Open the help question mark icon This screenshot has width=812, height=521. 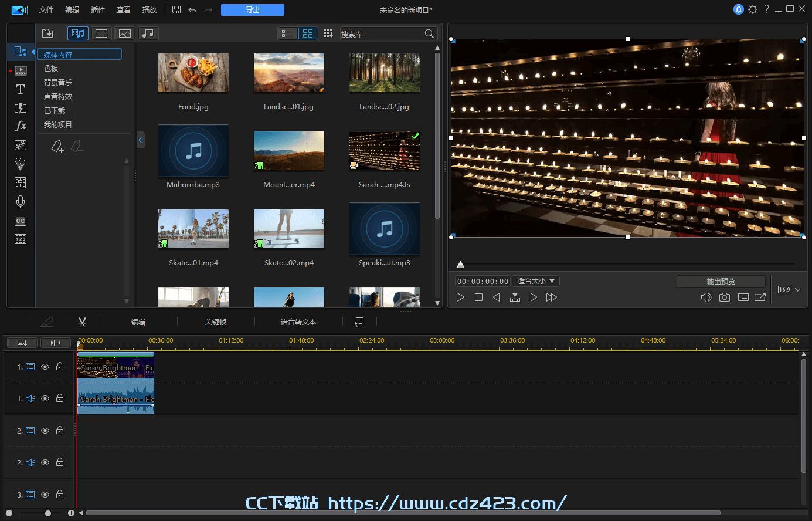(x=766, y=9)
